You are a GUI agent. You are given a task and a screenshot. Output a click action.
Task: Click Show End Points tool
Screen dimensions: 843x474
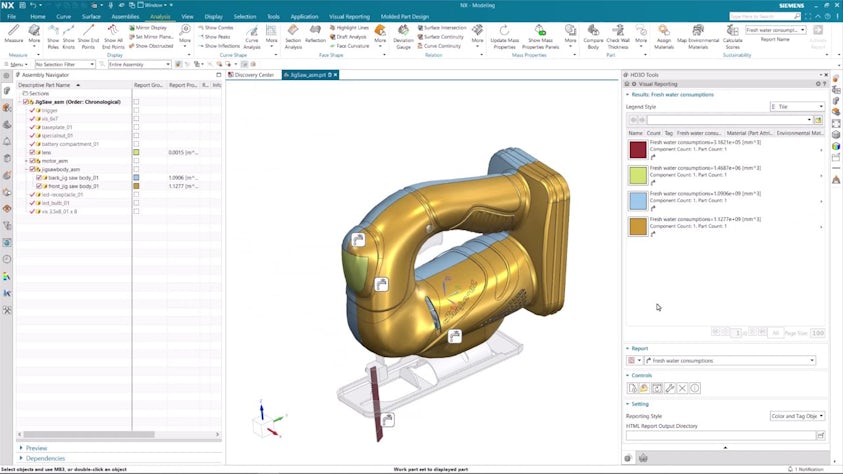88,37
